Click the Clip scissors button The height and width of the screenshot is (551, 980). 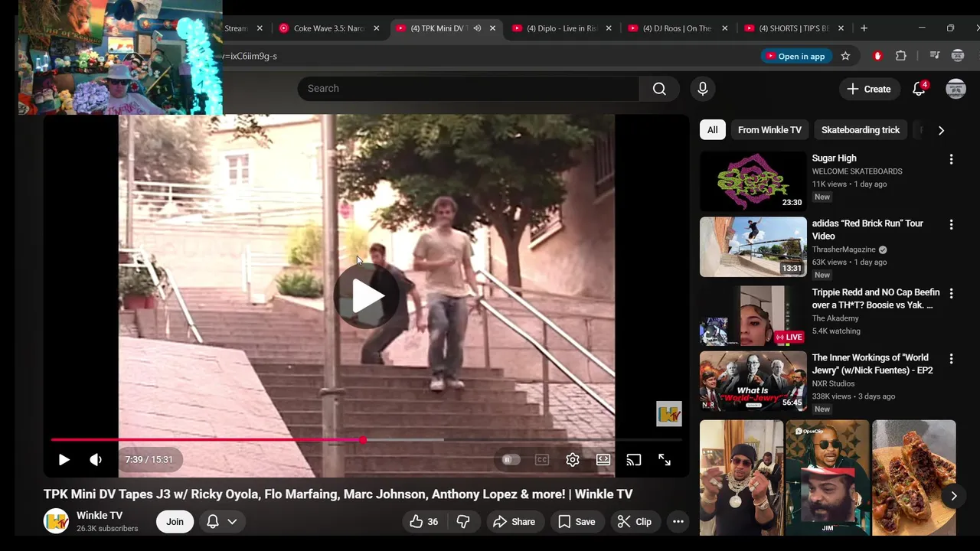click(635, 522)
